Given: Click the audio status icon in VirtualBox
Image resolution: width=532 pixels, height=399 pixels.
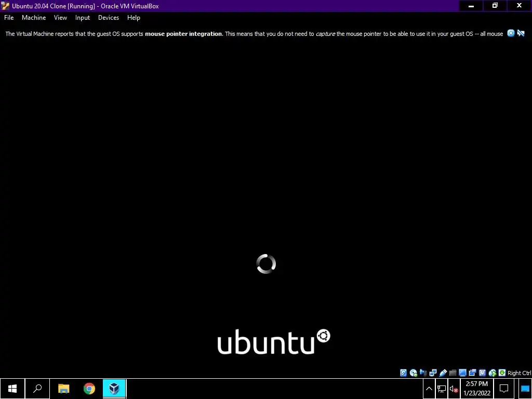Looking at the screenshot, I should (423, 373).
